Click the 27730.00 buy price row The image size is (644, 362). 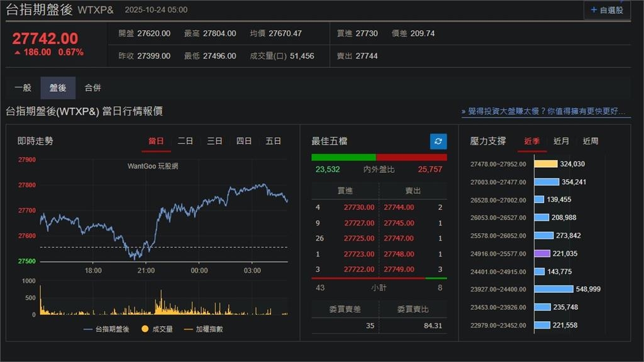click(x=360, y=207)
